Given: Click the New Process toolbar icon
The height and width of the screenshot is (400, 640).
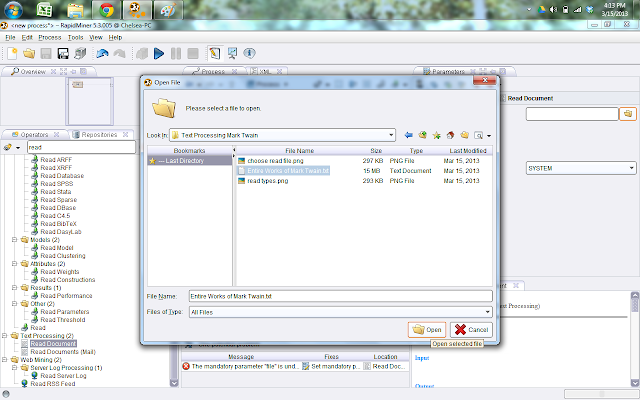Looking at the screenshot, I should (12, 53).
